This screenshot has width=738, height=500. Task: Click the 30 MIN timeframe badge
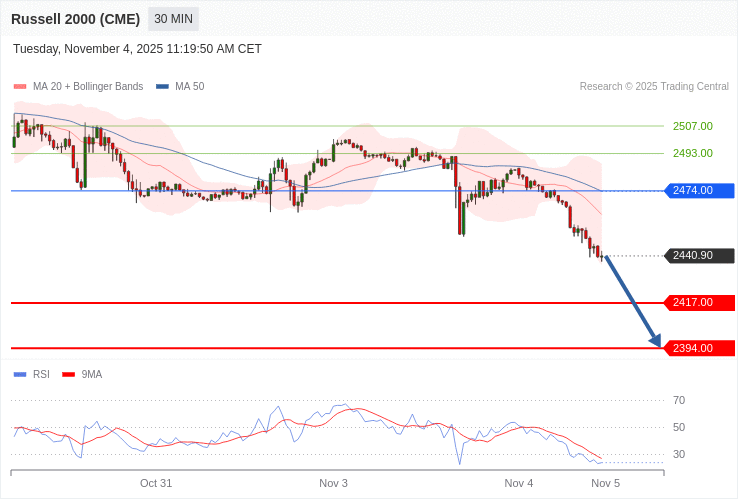173,19
